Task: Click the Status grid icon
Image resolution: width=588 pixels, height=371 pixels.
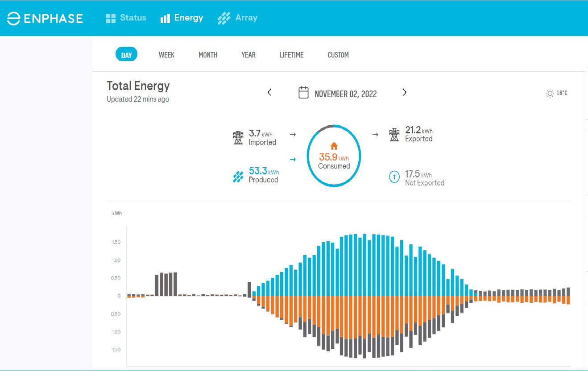Action: pos(111,18)
